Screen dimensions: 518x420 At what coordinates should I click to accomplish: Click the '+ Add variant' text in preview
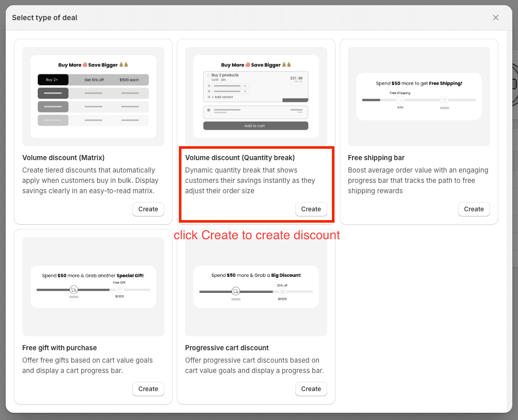tap(222, 97)
